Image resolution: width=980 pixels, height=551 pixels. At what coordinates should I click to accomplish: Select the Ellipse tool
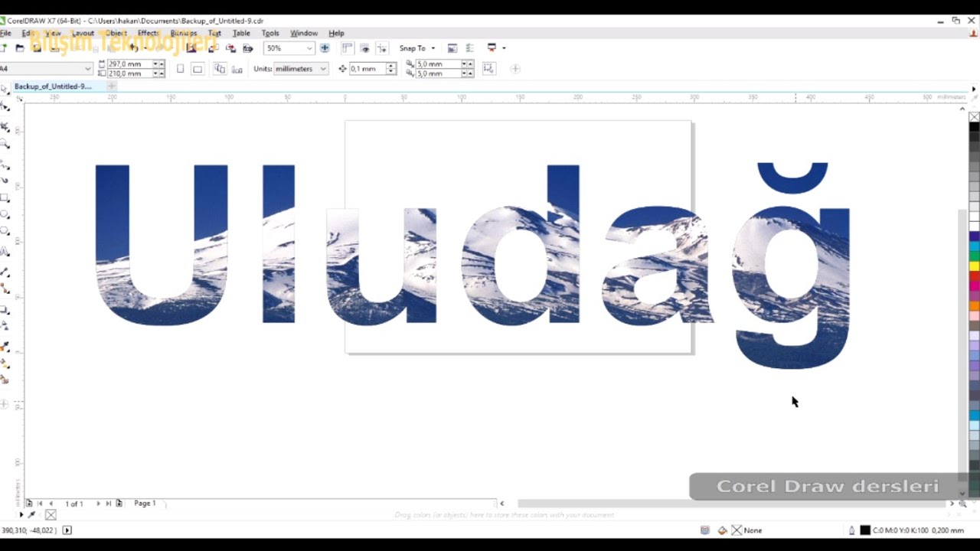(5, 215)
